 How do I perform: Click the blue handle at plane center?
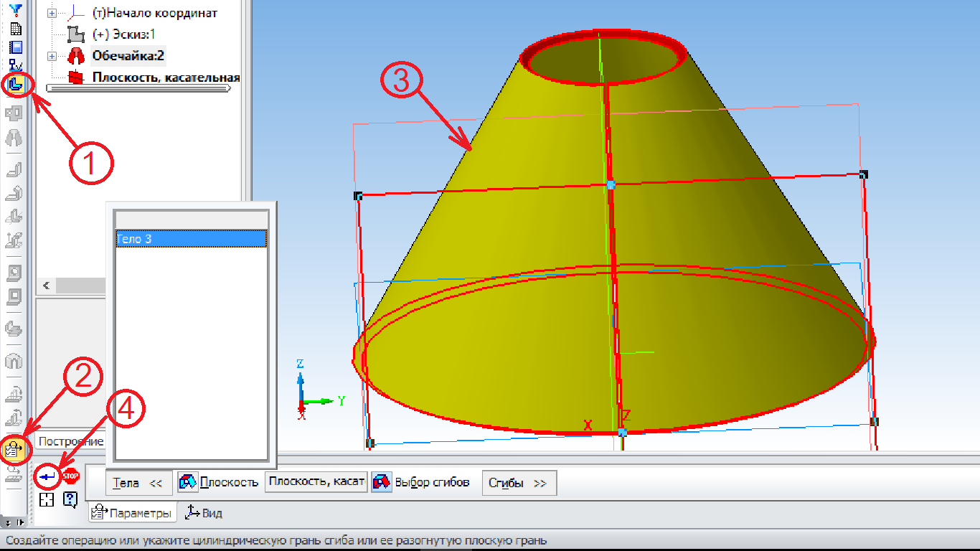pyautogui.click(x=611, y=184)
